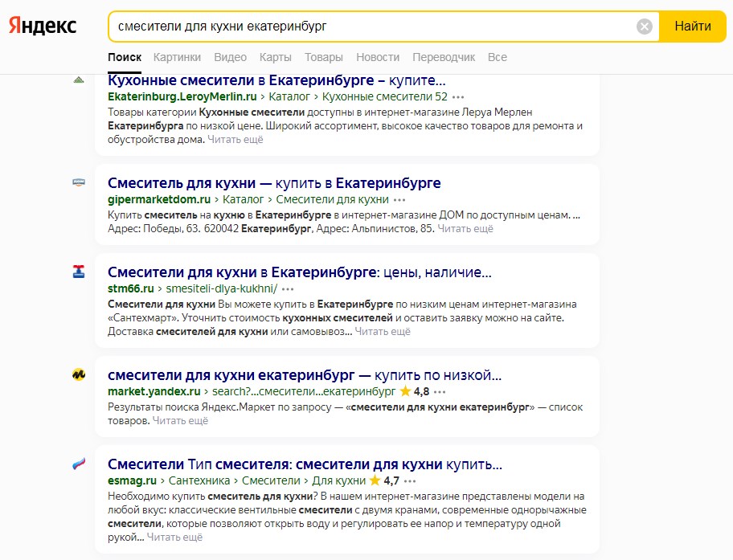Viewport: 733px width, 560px height.
Task: Visit Ekaterinburg.LeroyMerlin.ru domain link
Action: 182,96
